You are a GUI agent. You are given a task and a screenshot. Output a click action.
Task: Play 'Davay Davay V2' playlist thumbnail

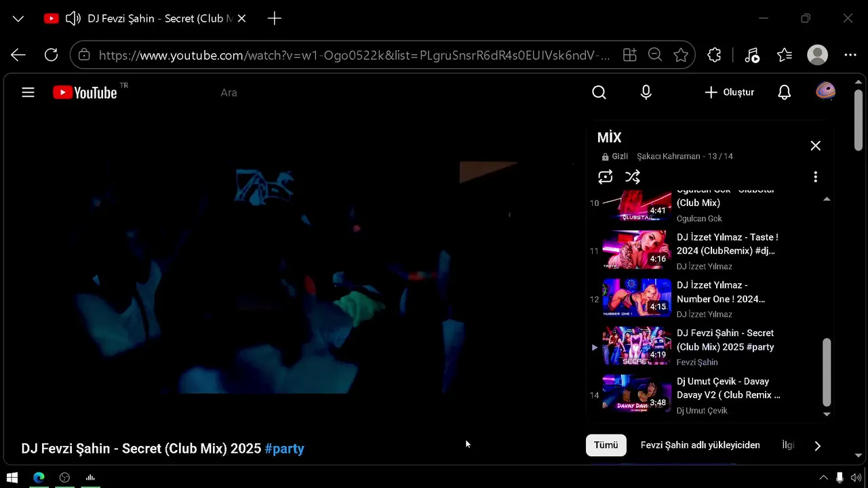(x=637, y=394)
